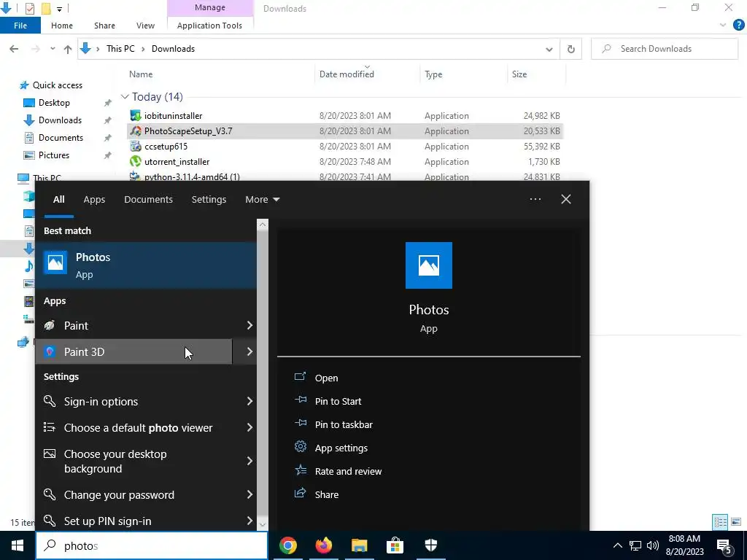This screenshot has width=747, height=560.
Task: Click the Open action icon for Photos
Action: point(300,377)
